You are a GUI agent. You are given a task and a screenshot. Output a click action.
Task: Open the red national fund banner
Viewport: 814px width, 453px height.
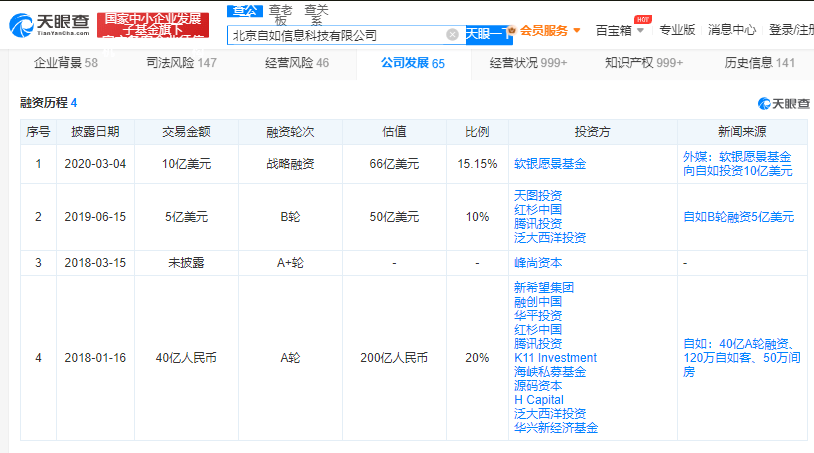(153, 25)
